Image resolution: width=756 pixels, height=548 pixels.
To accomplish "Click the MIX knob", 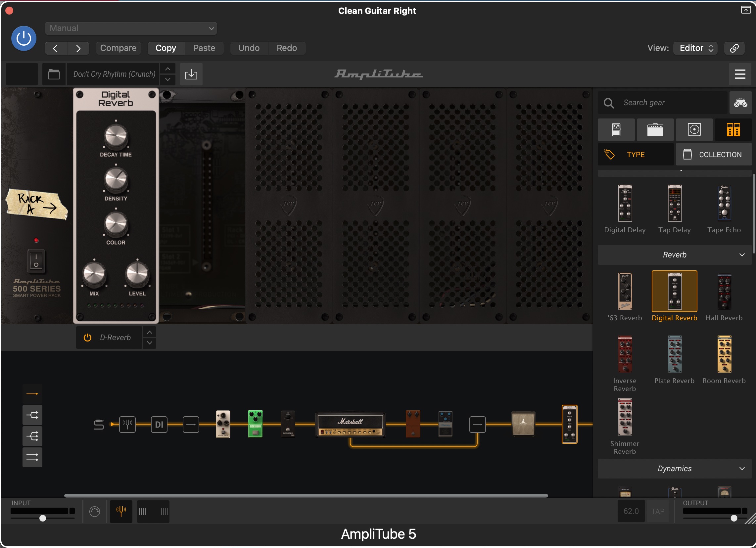I will pos(94,274).
